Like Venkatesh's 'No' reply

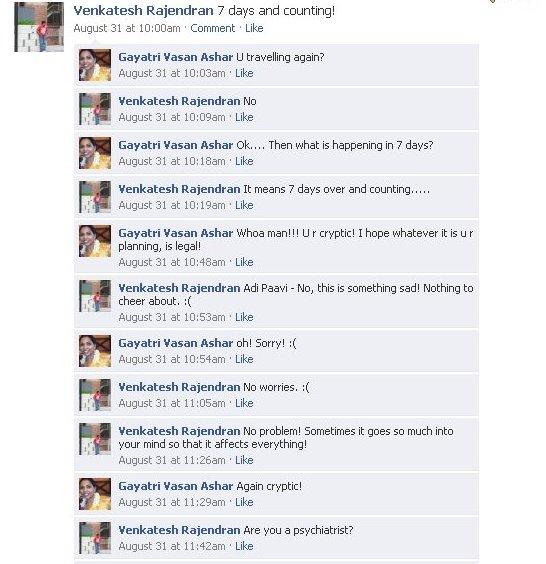244,117
